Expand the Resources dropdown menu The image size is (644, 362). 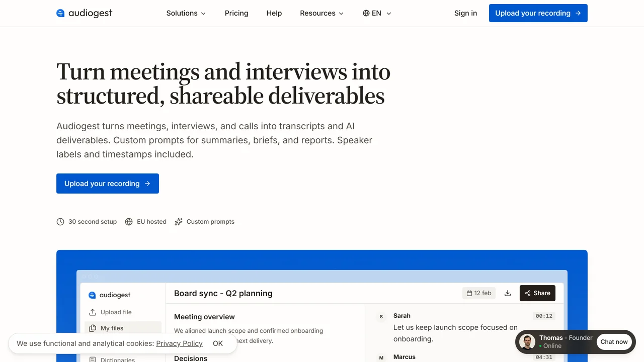point(322,13)
